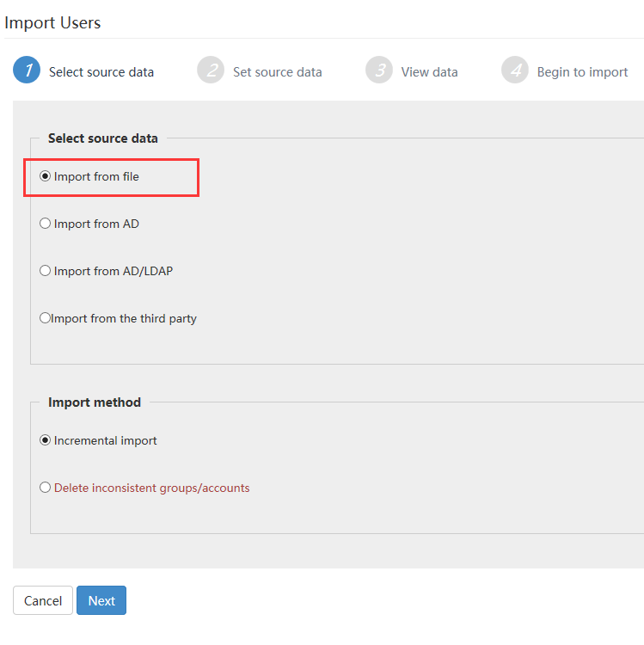644x645 pixels.
Task: Click the Incremental import label text
Action: (105, 441)
